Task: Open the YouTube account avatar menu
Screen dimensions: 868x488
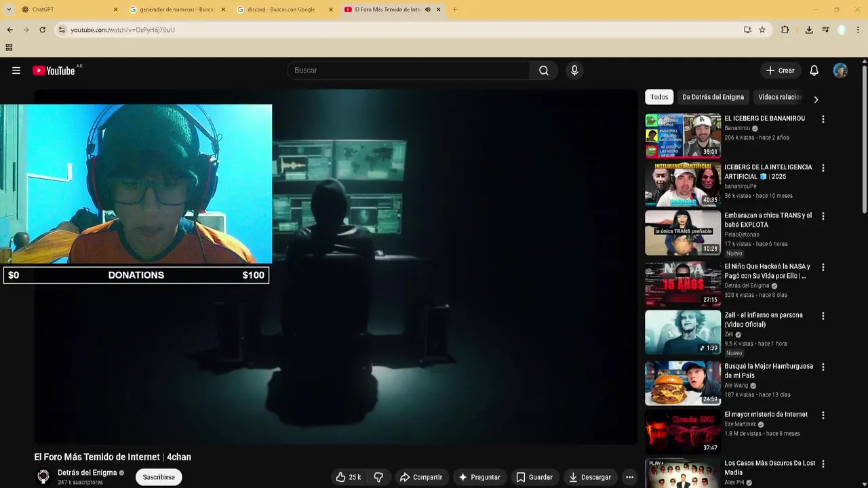Action: tap(840, 70)
